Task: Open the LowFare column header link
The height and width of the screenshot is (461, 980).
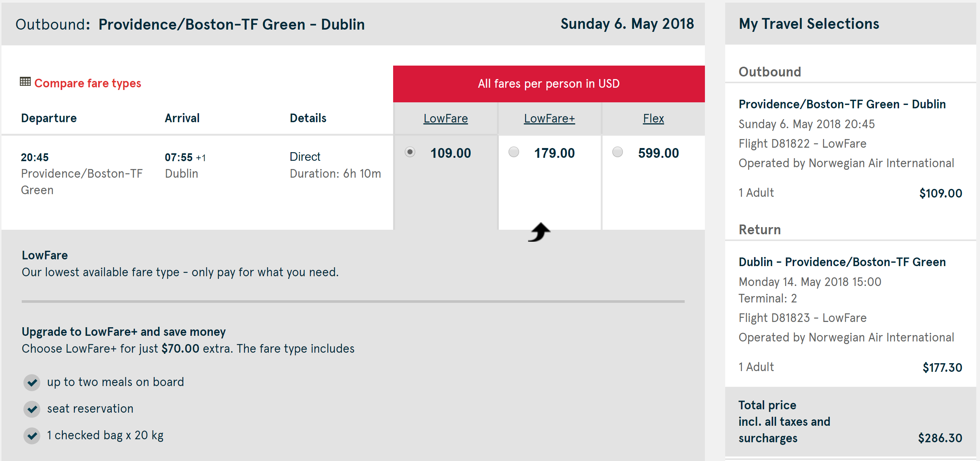Action: 446,119
